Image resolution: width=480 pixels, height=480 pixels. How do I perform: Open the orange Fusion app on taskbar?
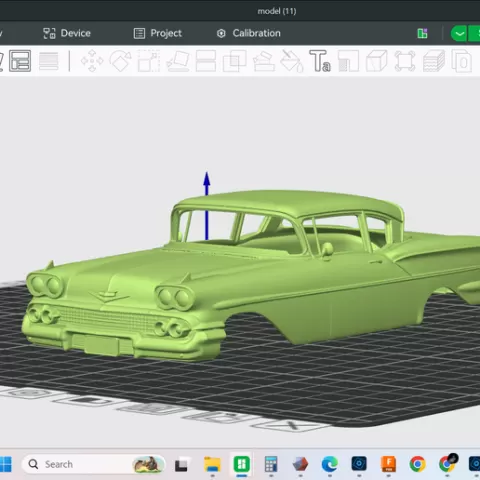pyautogui.click(x=388, y=464)
